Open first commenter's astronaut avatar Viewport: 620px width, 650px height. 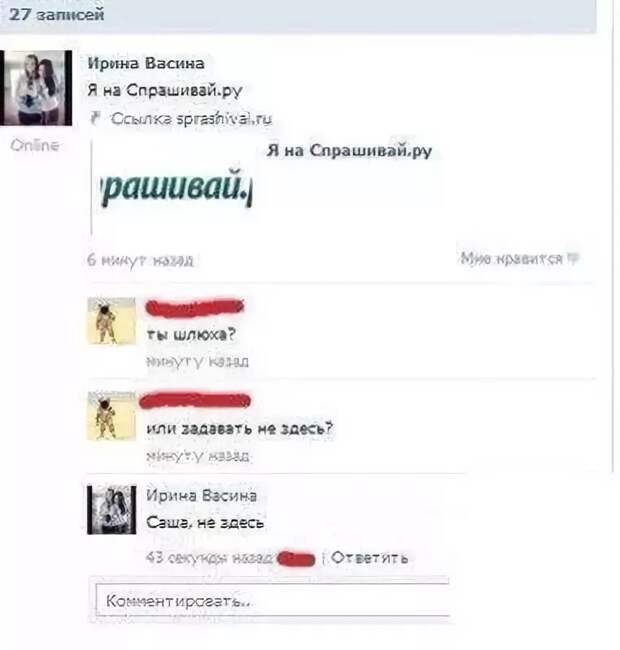111,321
